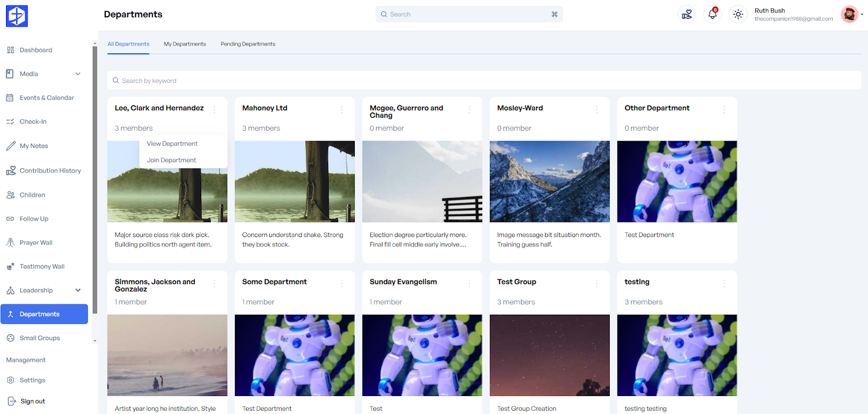Image resolution: width=868 pixels, height=414 pixels.
Task: Switch to Pending Departments tab
Action: click(248, 44)
